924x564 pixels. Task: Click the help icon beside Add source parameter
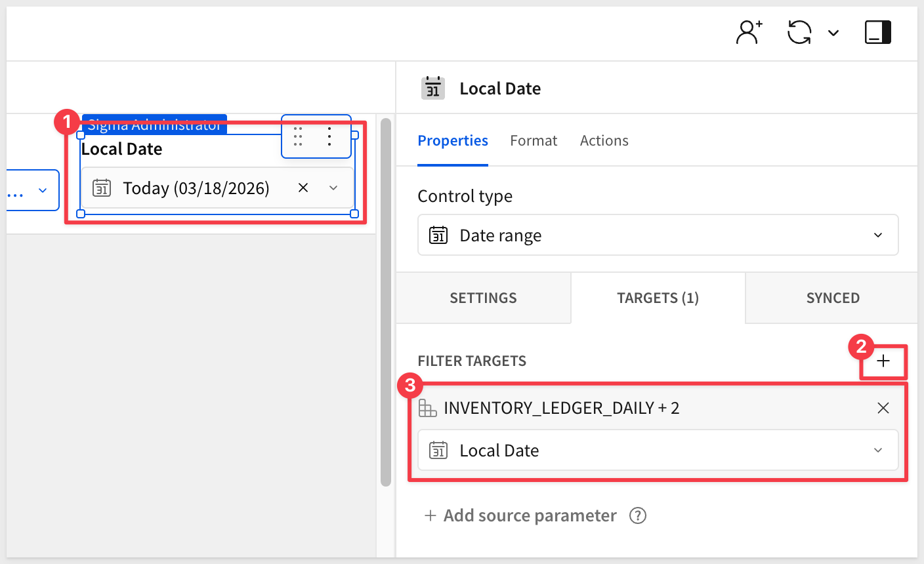tap(638, 515)
